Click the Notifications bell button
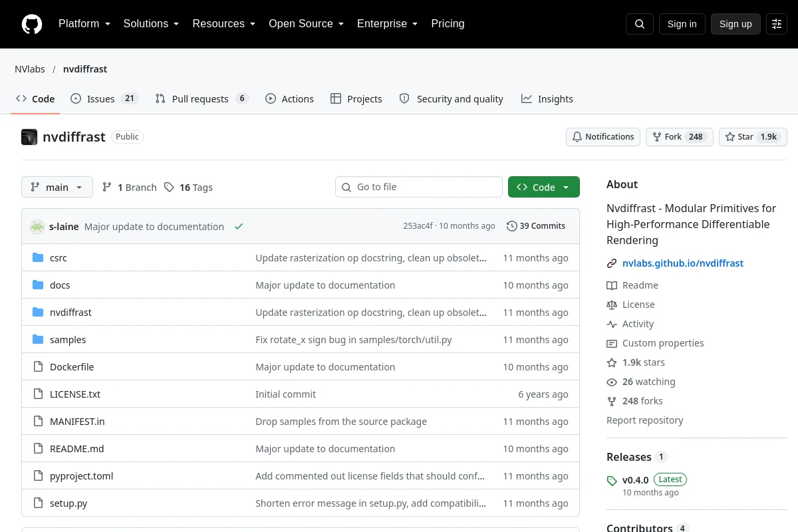798x532 pixels. (x=603, y=137)
